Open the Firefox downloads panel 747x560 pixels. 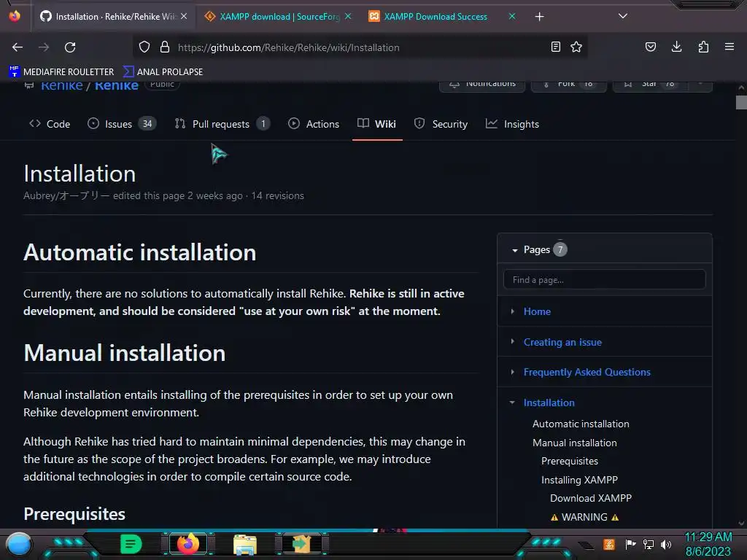(x=676, y=47)
